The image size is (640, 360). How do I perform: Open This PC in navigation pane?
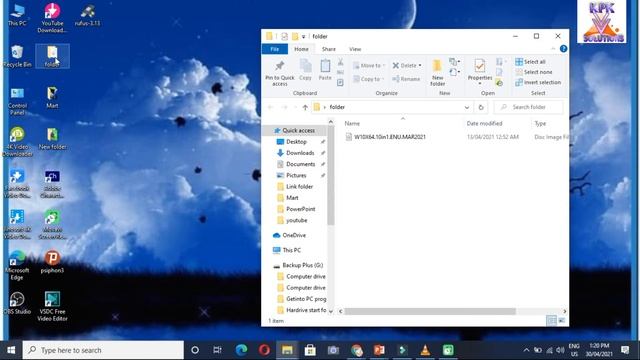291,250
